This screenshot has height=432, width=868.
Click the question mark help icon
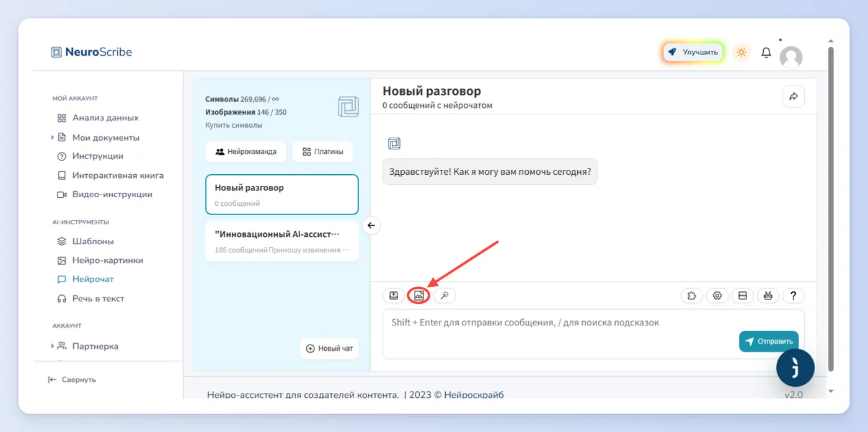click(794, 296)
